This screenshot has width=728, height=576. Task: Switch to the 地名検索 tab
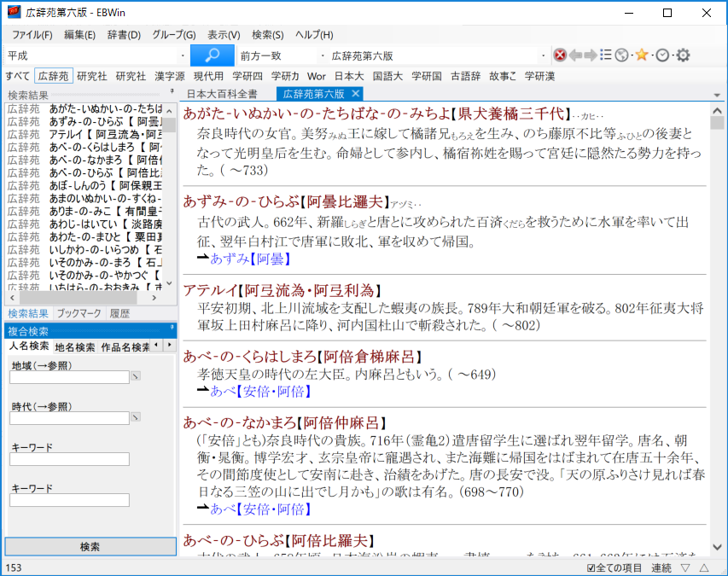pyautogui.click(x=75, y=346)
